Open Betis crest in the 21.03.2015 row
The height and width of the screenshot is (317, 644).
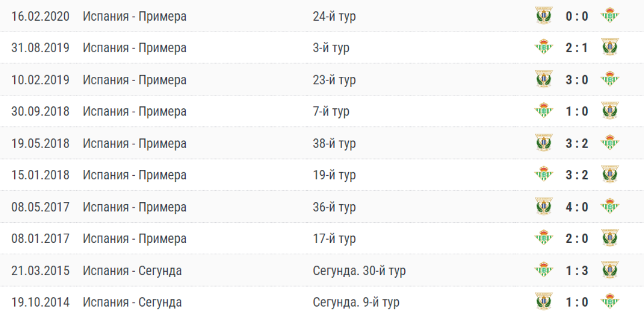(x=543, y=270)
